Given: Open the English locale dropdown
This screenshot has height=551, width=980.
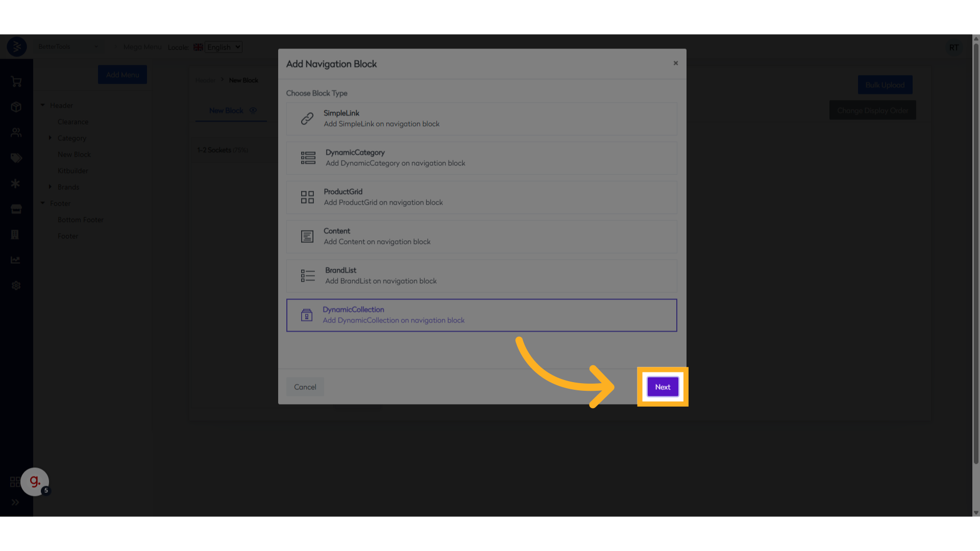Looking at the screenshot, I should 223,47.
